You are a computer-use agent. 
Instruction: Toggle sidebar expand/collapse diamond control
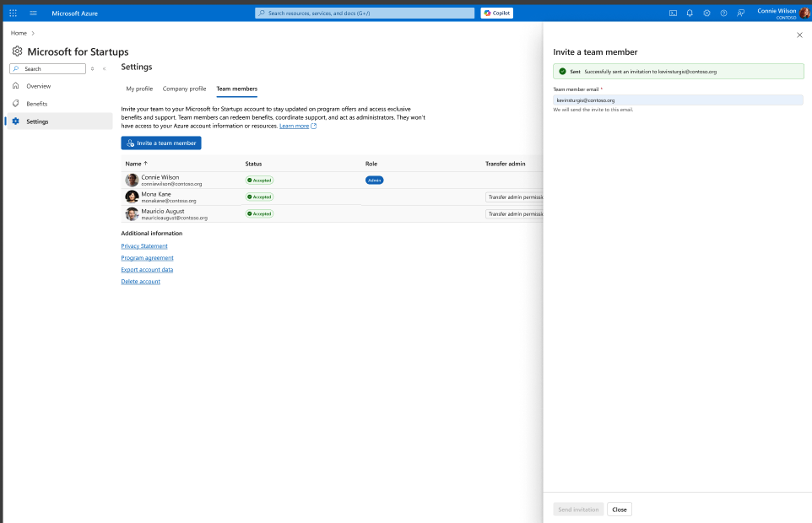[92, 69]
